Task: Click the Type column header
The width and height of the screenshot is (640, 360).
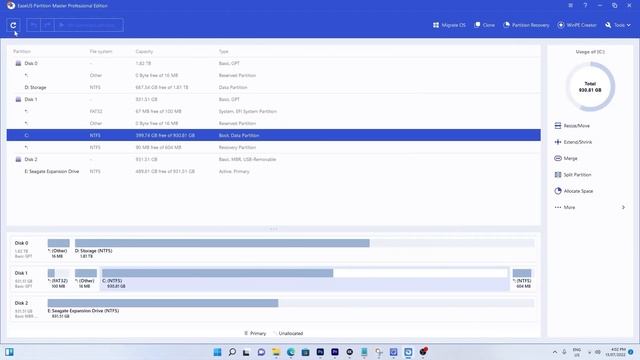Action: coord(224,51)
